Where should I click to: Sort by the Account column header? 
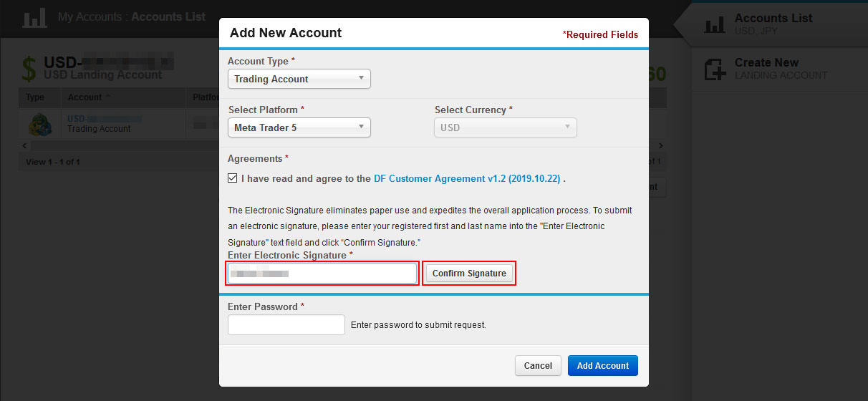coord(85,97)
